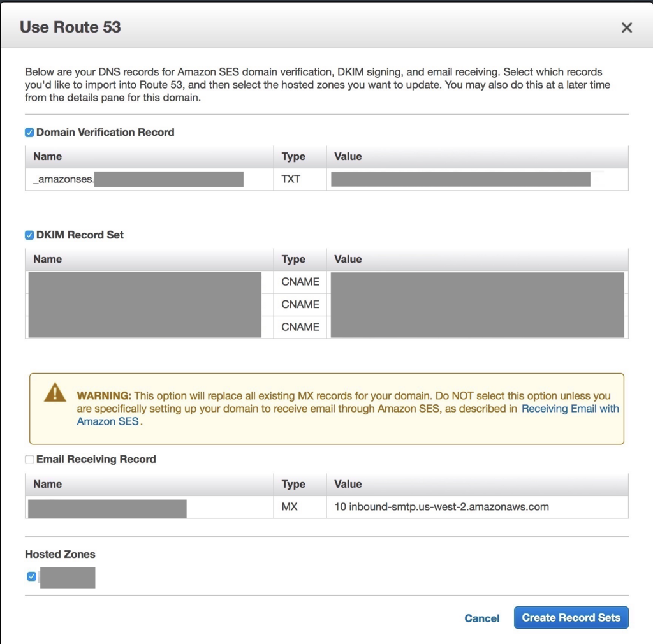This screenshot has width=653, height=644.
Task: Click the WARNING text in the alert box
Action: coord(104,395)
